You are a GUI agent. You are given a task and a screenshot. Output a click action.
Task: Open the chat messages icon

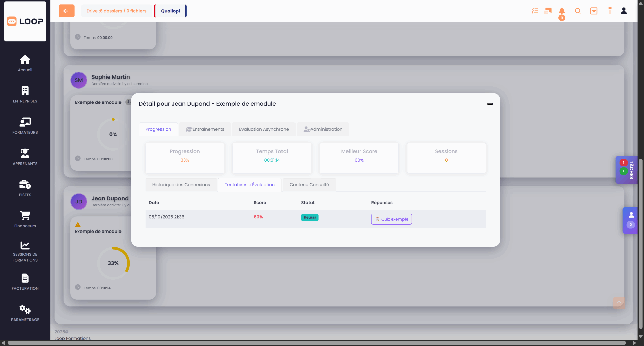coord(548,11)
